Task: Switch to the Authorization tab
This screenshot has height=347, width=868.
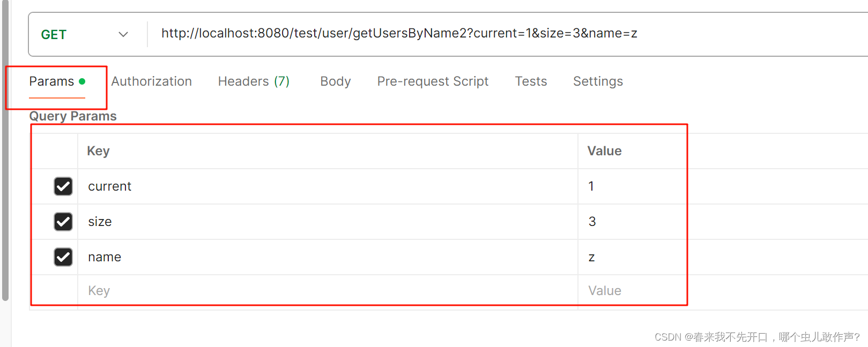Action: (x=151, y=81)
